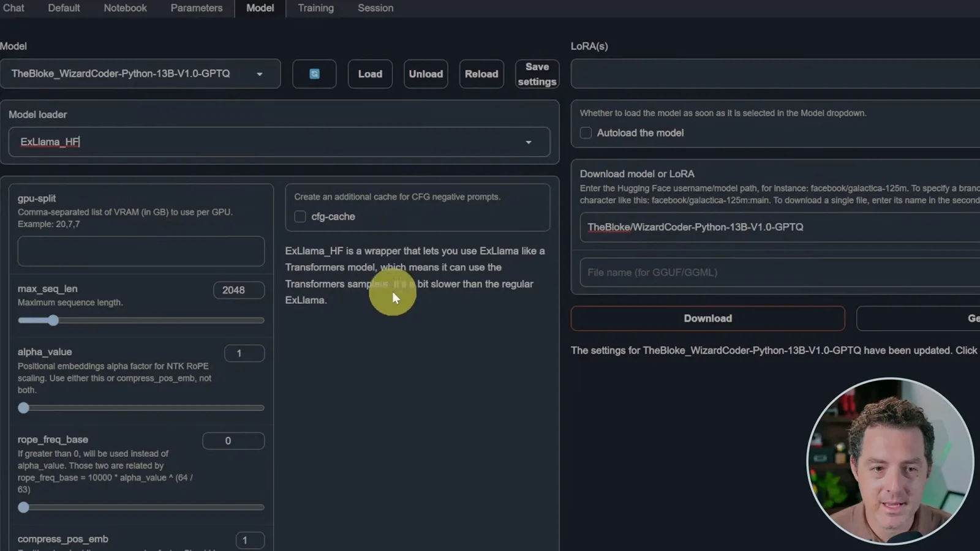Click the alpha_value slider handle
The image size is (980, 551).
point(23,408)
